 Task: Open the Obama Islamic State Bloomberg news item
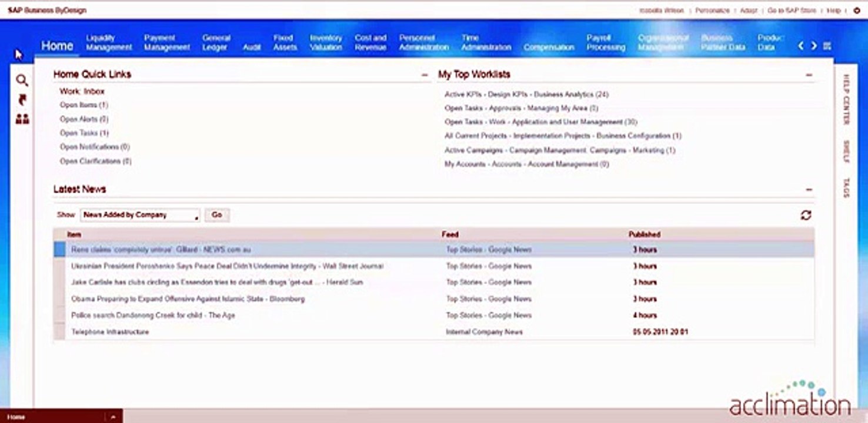188,299
